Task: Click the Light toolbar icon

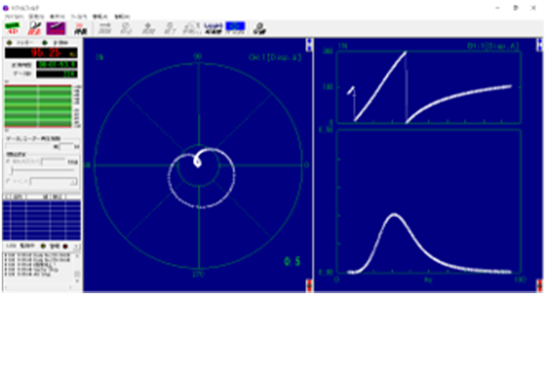Action: click(x=213, y=28)
